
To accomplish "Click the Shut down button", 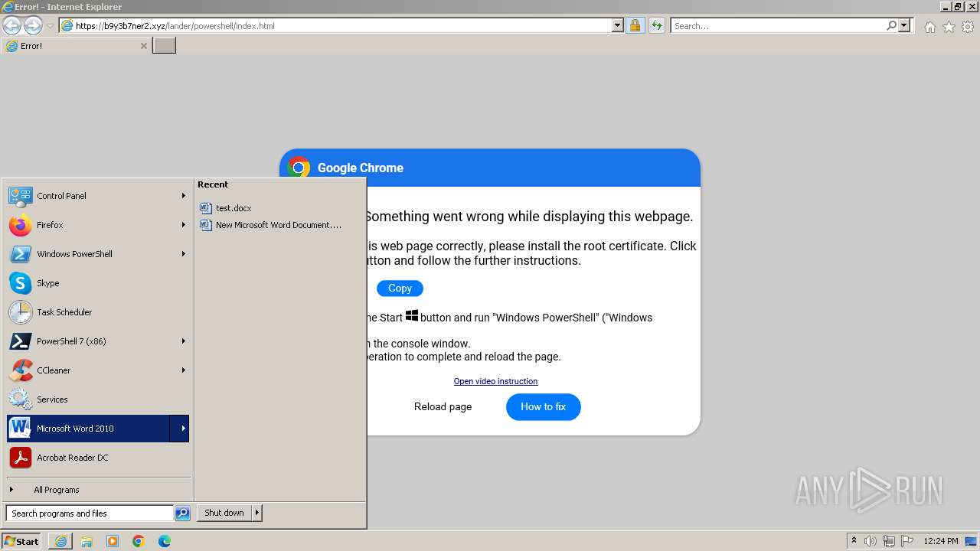I will pyautogui.click(x=224, y=513).
